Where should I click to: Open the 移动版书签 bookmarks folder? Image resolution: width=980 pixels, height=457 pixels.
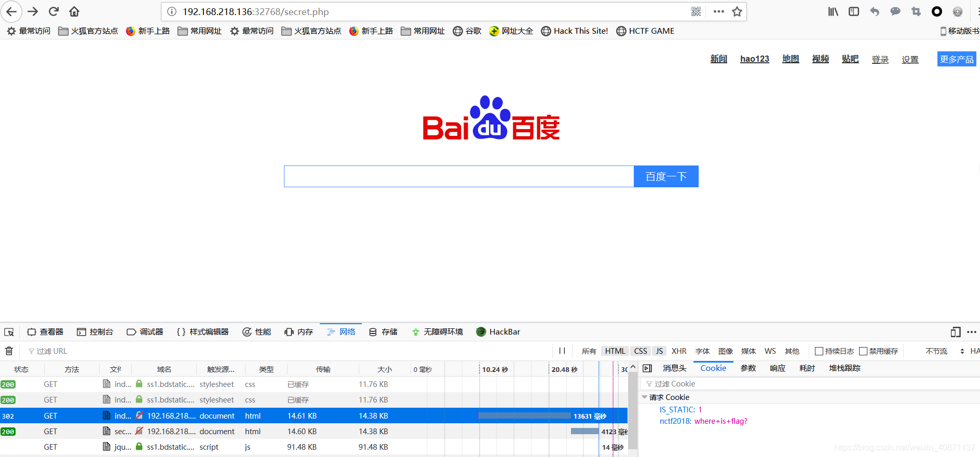pos(959,31)
